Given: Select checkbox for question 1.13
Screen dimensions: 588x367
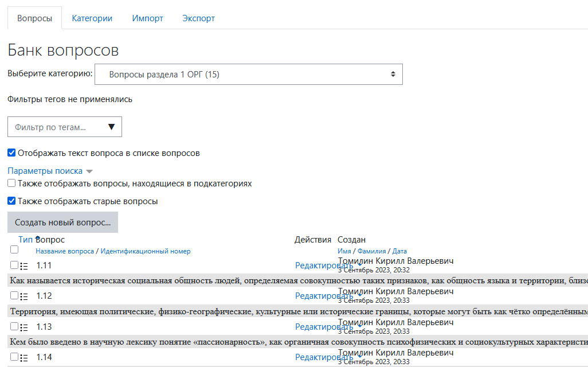Looking at the screenshot, I should point(14,326).
